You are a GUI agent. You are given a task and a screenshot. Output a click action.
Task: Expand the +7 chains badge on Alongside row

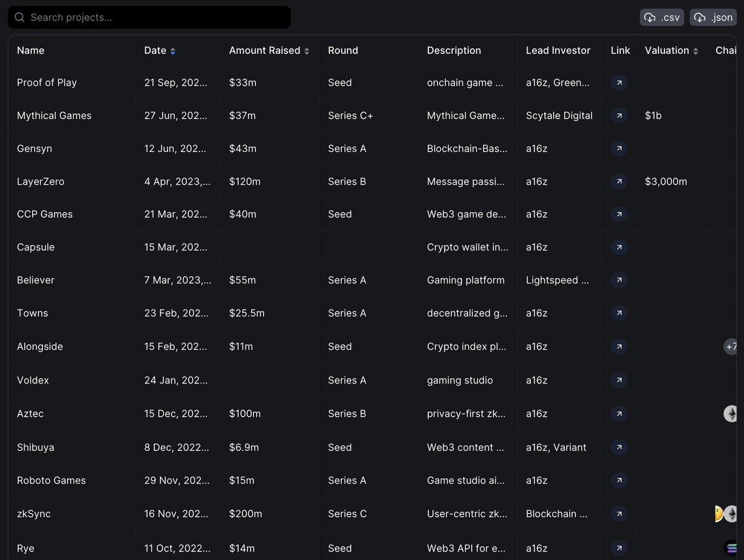[730, 347]
